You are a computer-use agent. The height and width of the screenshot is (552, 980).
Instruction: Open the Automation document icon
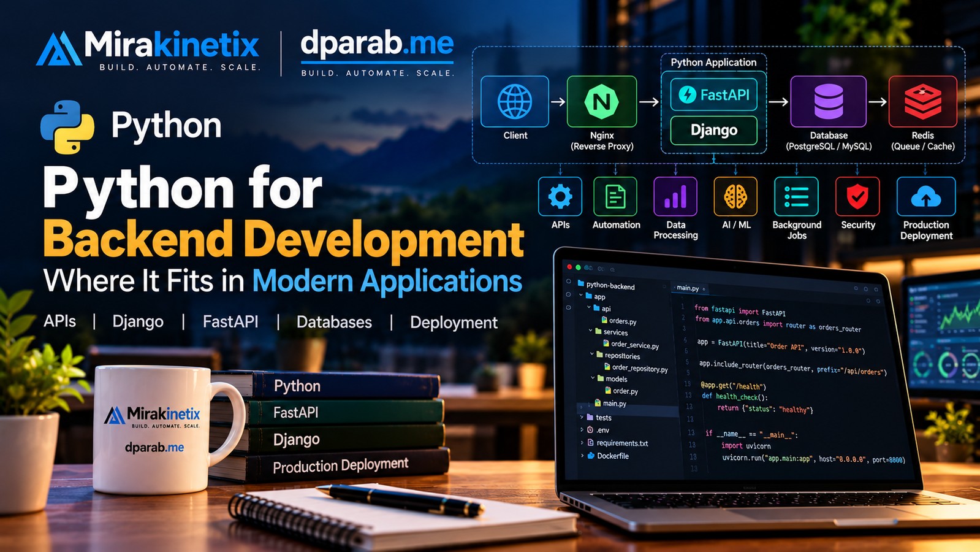[x=615, y=196]
